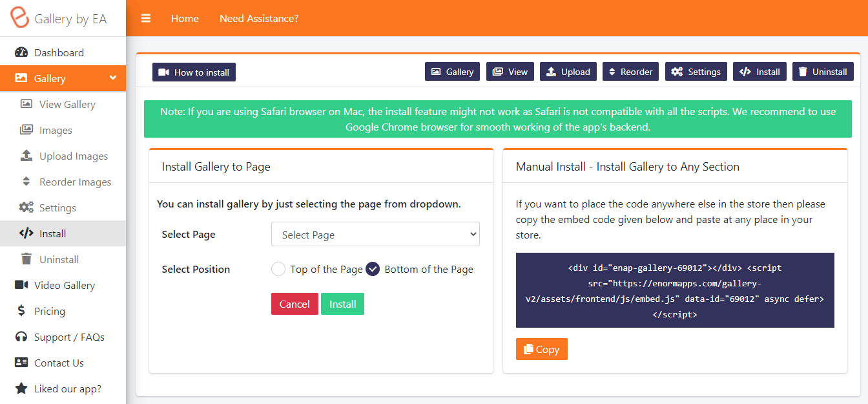
Task: Click the Dashboard gauge icon in sidebar
Action: [x=21, y=52]
